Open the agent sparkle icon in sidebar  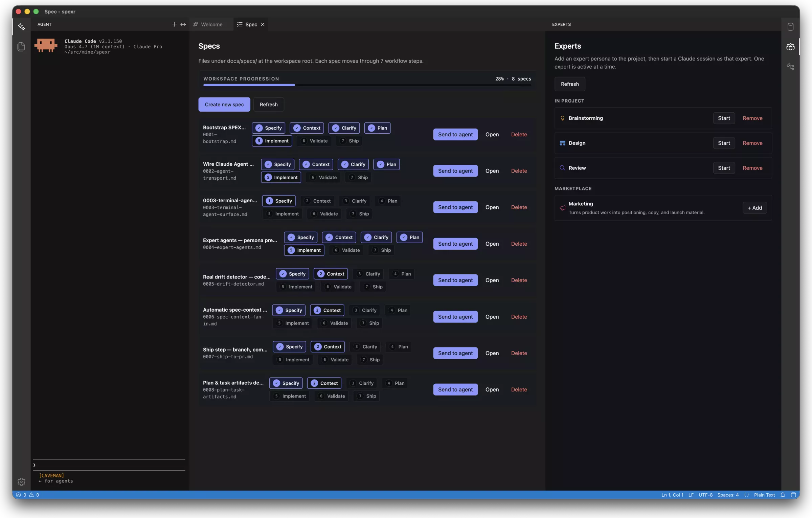coord(21,27)
